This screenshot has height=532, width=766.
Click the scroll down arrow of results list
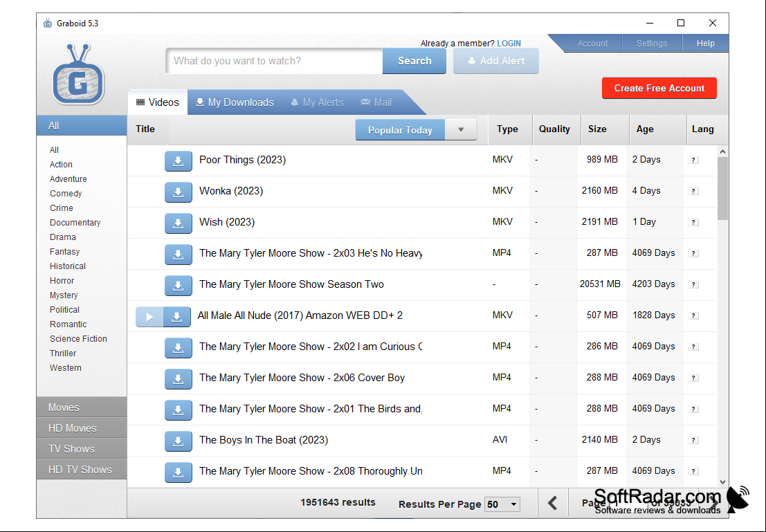point(722,481)
